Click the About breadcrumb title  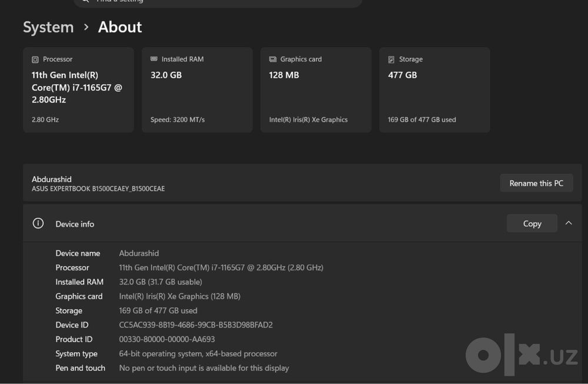[x=120, y=28]
